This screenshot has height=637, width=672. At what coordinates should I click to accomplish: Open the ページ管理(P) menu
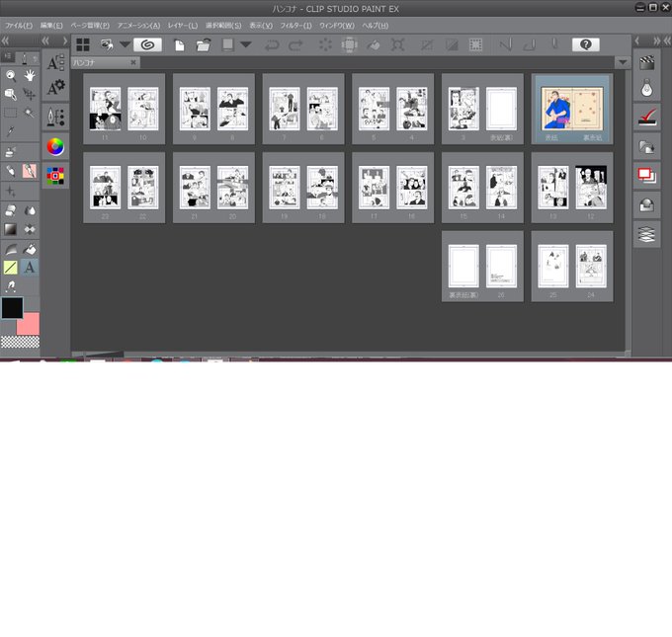[90, 26]
